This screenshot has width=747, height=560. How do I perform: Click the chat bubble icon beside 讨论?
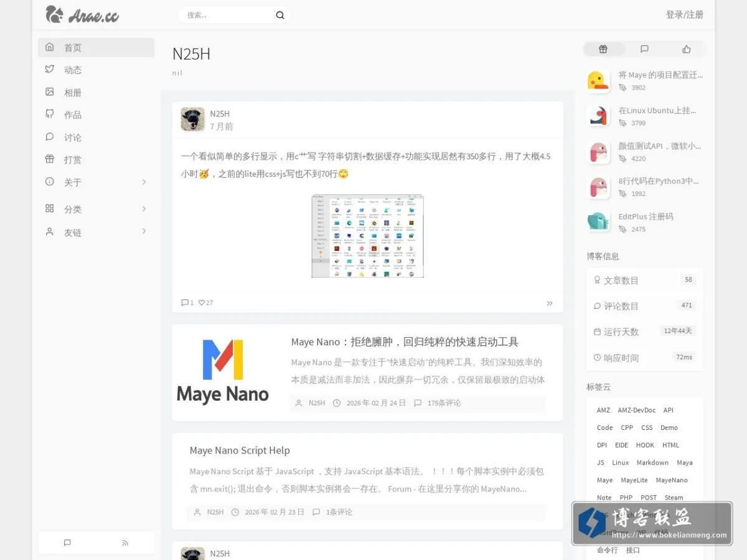tap(50, 136)
